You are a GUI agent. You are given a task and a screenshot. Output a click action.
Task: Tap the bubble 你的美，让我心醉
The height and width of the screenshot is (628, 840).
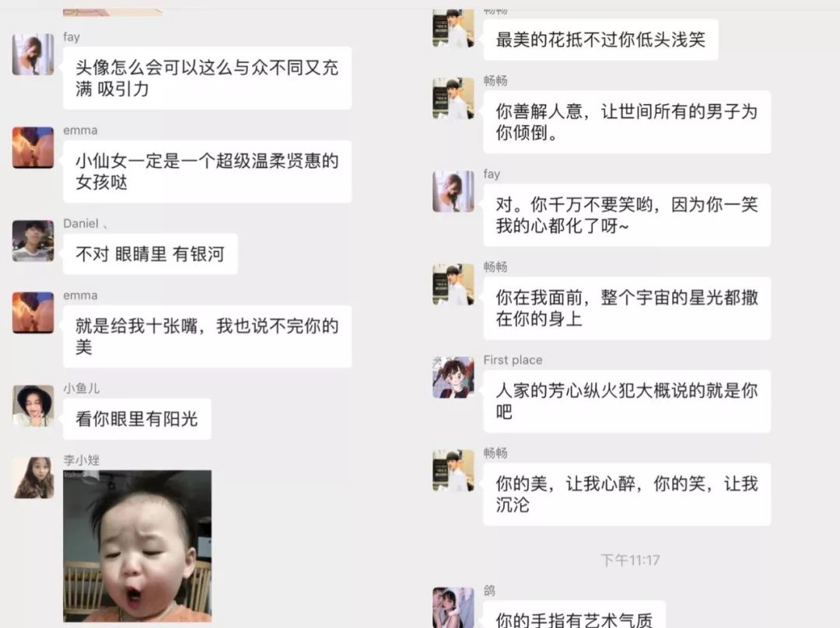(x=627, y=494)
